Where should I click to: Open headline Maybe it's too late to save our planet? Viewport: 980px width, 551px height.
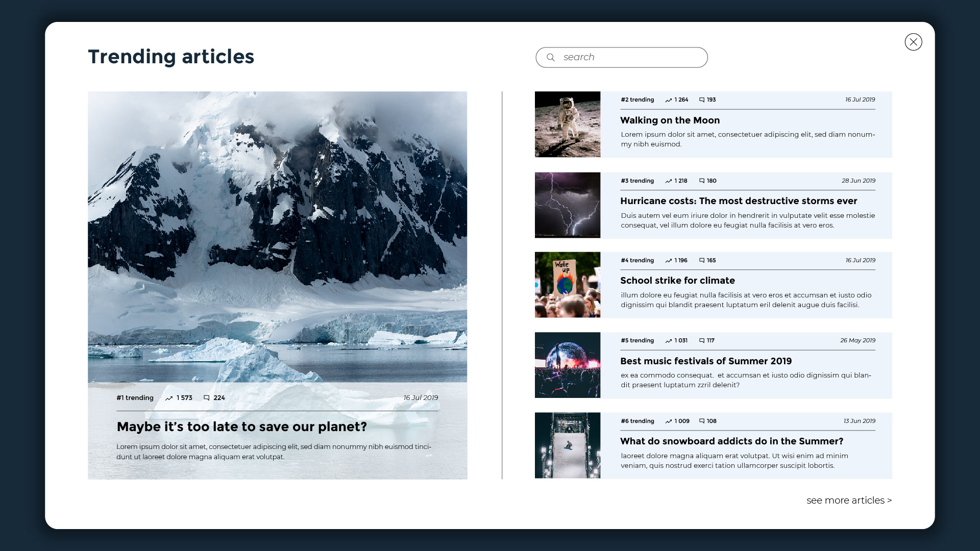coord(241,427)
